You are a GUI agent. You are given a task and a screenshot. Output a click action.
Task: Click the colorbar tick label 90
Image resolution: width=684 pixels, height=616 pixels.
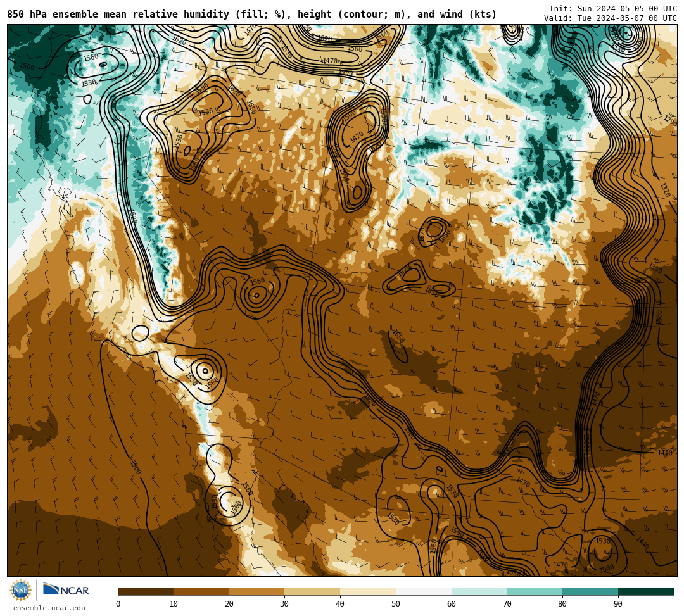618,604
